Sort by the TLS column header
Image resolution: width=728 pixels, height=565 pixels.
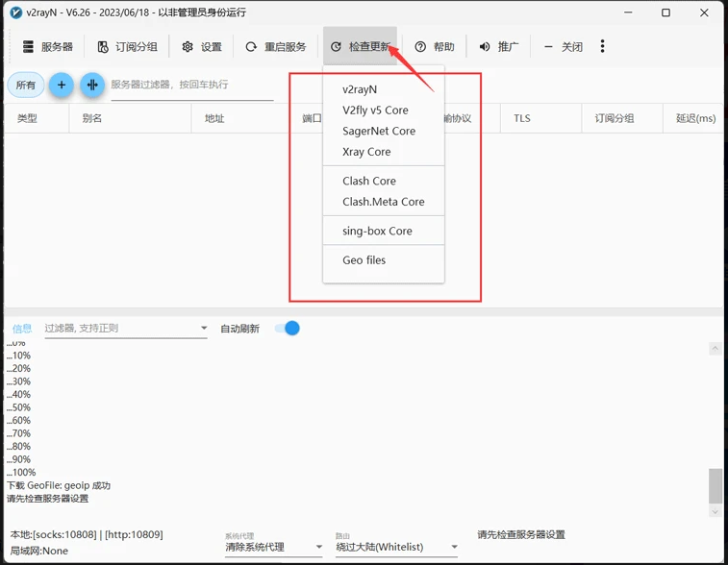pos(540,118)
